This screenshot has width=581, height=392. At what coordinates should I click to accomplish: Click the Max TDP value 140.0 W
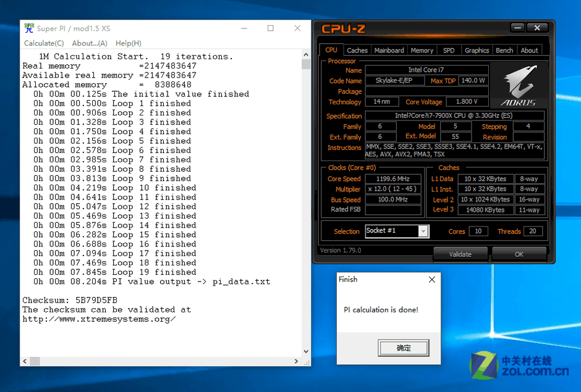click(x=473, y=80)
